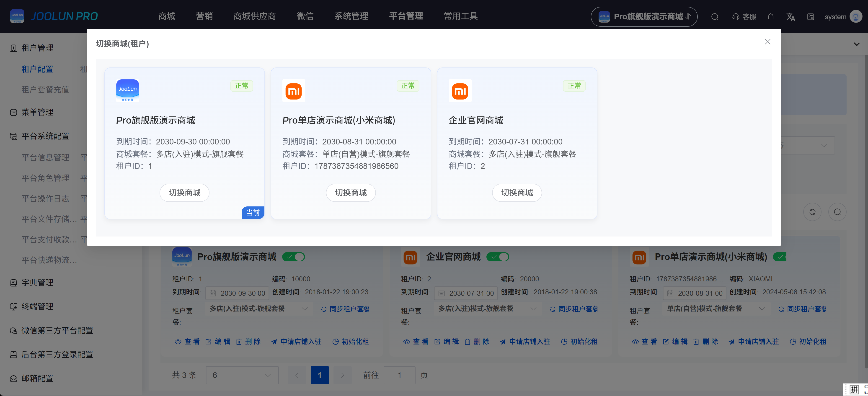Open the 微信 top menu
868x396 pixels.
point(305,16)
